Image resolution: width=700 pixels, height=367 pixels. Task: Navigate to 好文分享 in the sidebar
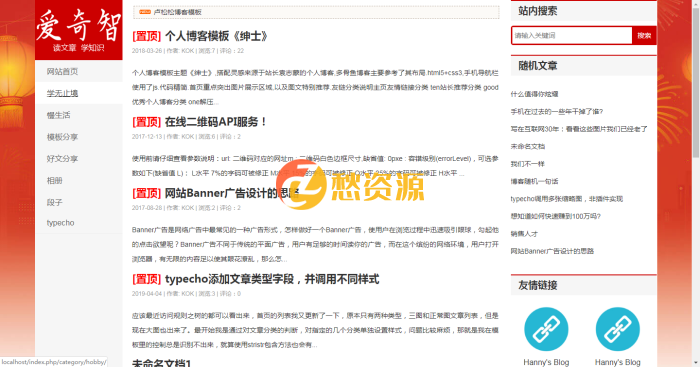point(62,159)
